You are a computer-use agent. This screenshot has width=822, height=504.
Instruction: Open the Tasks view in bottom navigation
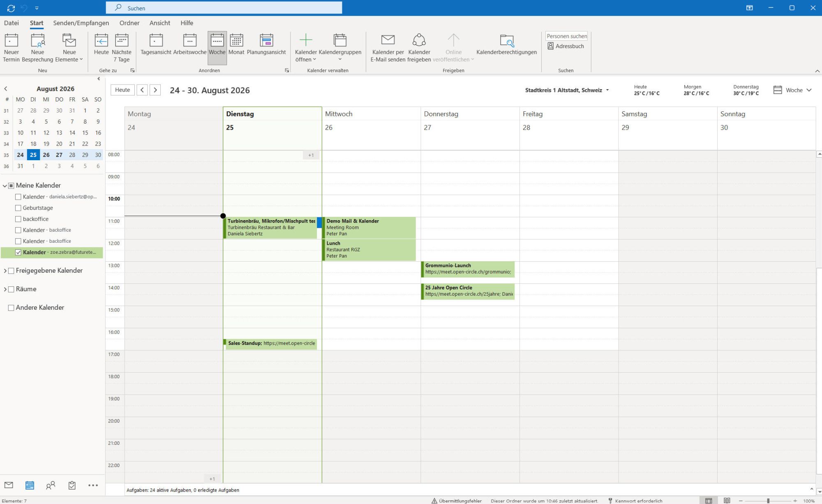[72, 486]
